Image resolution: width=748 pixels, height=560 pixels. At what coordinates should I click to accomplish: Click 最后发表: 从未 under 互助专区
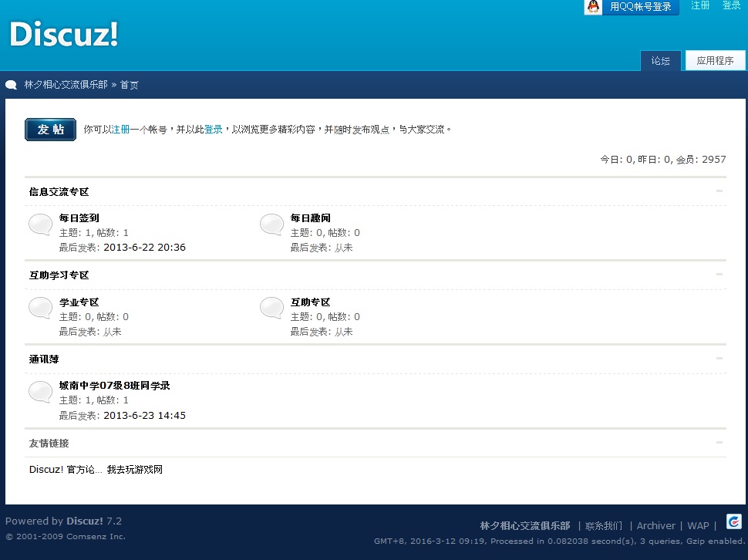tap(322, 332)
